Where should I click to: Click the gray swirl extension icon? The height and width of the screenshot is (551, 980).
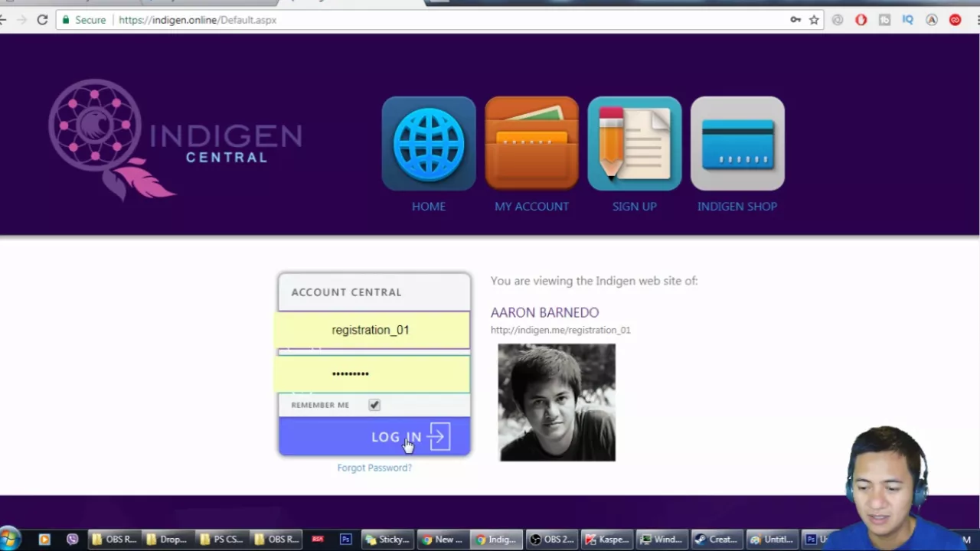pyautogui.click(x=838, y=20)
